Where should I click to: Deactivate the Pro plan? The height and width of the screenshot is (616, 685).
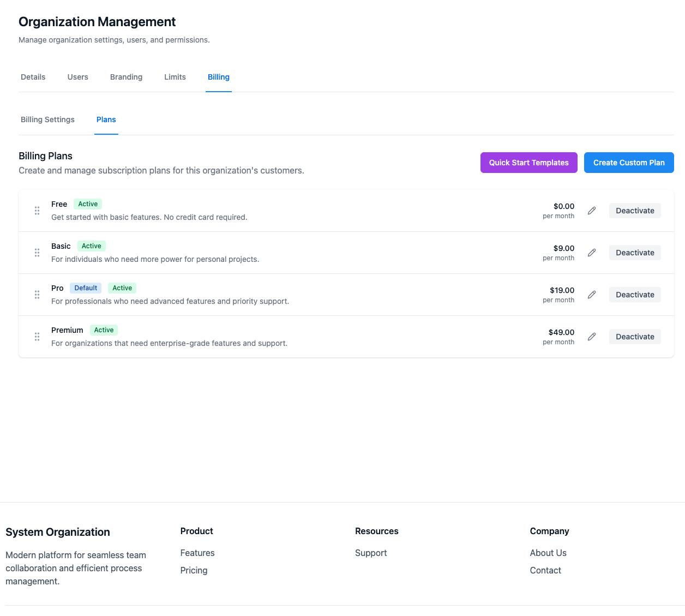point(635,295)
